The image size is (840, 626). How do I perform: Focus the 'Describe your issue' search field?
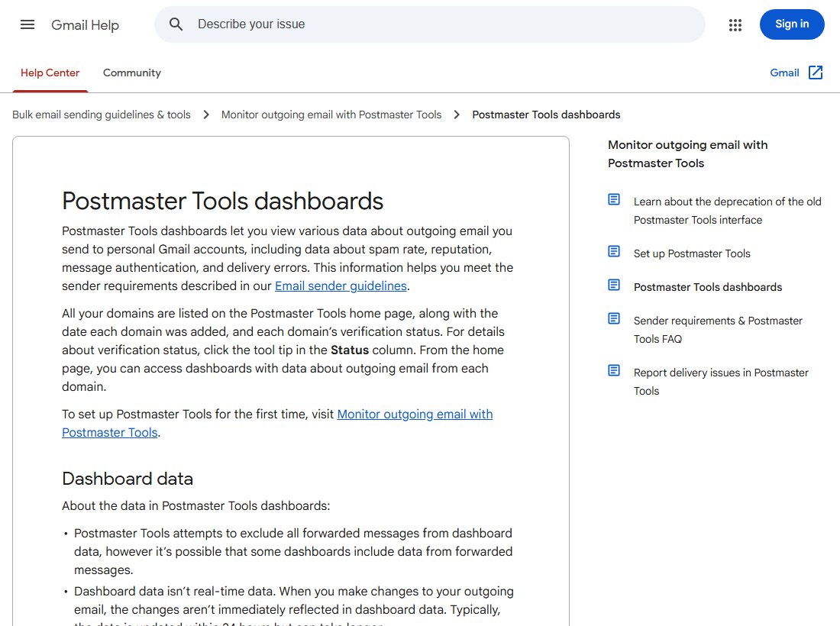pos(430,24)
